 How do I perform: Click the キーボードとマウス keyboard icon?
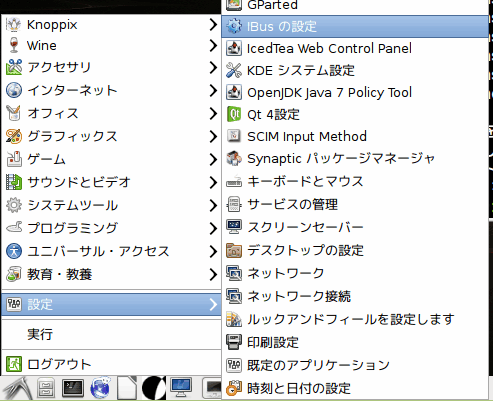[234, 182]
